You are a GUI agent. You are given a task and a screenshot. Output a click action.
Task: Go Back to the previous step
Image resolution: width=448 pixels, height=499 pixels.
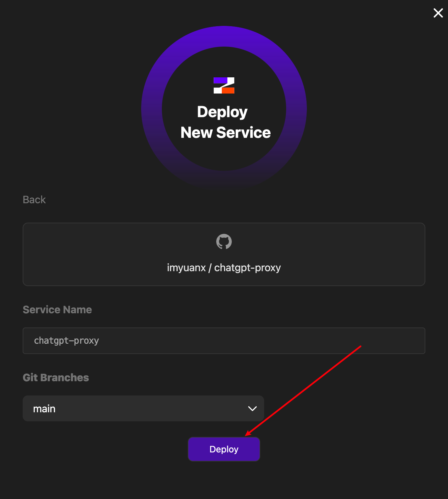(x=34, y=200)
